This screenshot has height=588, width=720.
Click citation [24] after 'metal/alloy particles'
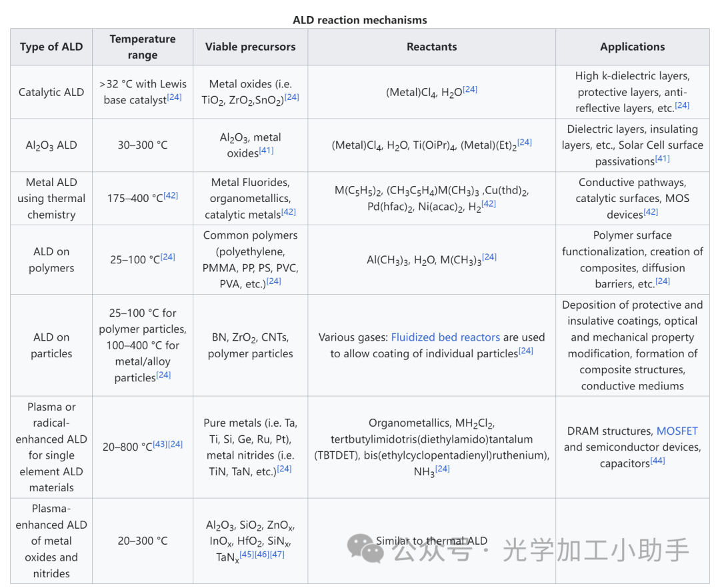point(163,375)
